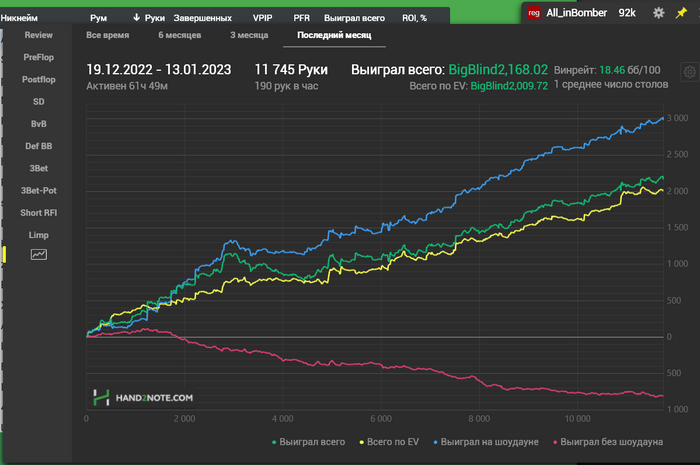The width and height of the screenshot is (700, 465).
Task: Pin the window with the pushpin icon
Action: tap(681, 13)
